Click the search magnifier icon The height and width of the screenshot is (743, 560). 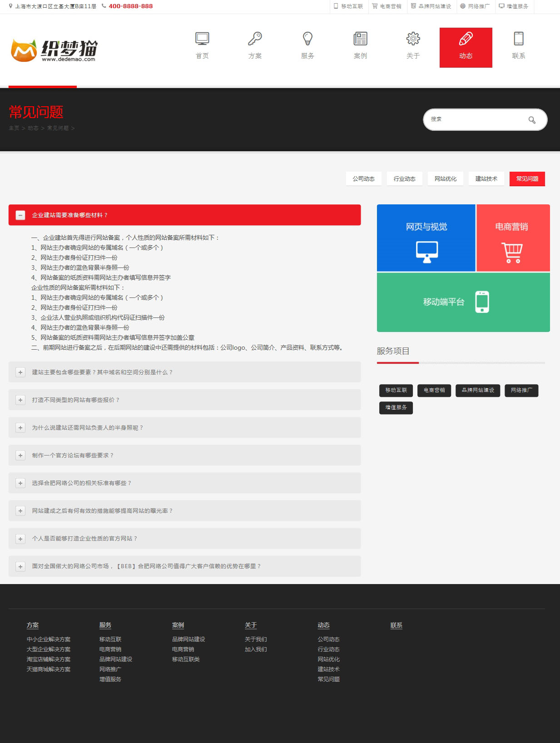pos(532,120)
